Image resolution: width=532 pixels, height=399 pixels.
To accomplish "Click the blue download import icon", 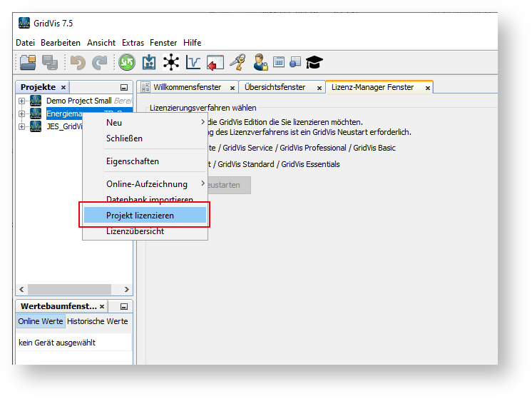I will pos(149,63).
